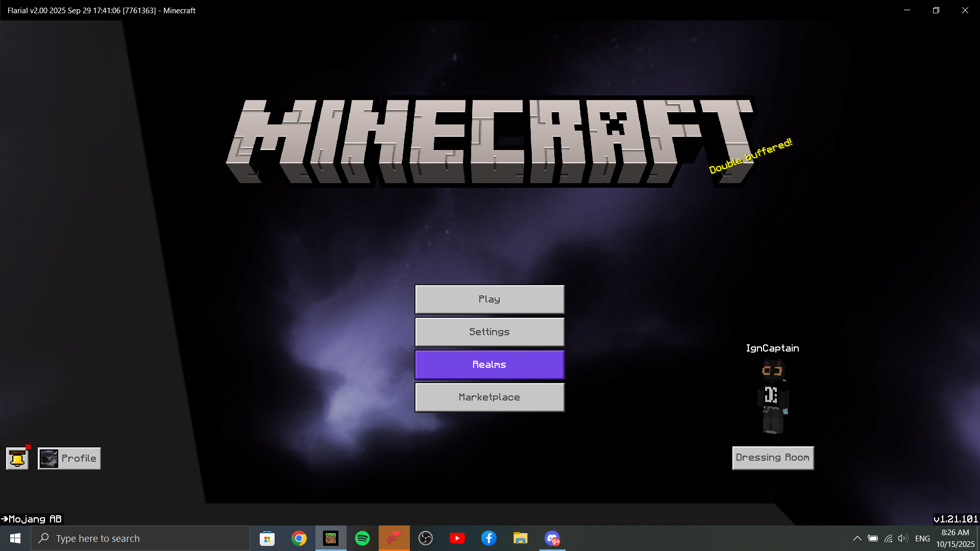
Task: Open File Explorer from taskbar
Action: (521, 538)
